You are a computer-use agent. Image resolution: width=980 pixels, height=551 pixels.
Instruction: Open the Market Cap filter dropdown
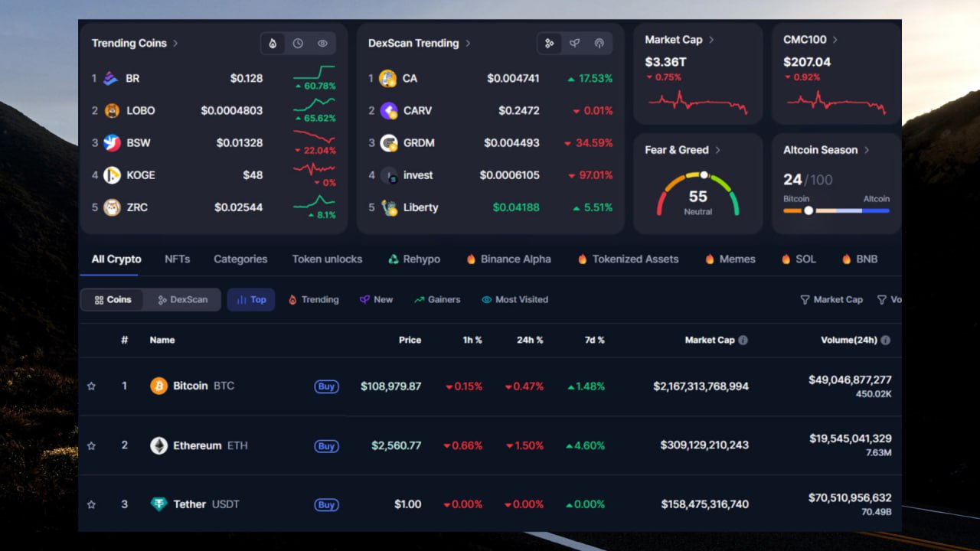click(x=831, y=299)
